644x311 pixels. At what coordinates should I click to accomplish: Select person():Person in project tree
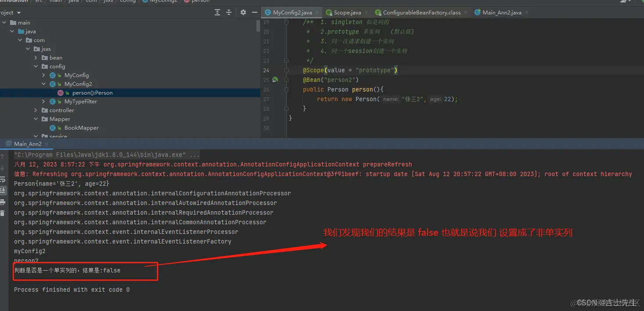[93, 93]
